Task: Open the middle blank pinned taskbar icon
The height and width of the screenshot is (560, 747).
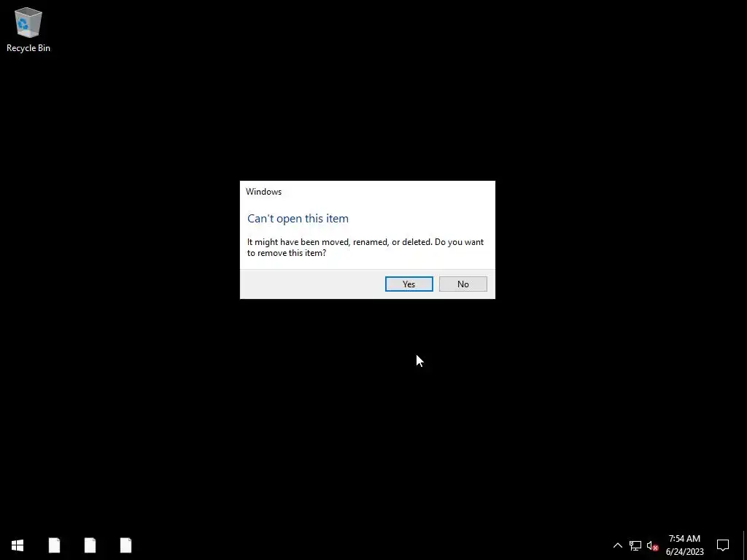Action: coord(90,545)
